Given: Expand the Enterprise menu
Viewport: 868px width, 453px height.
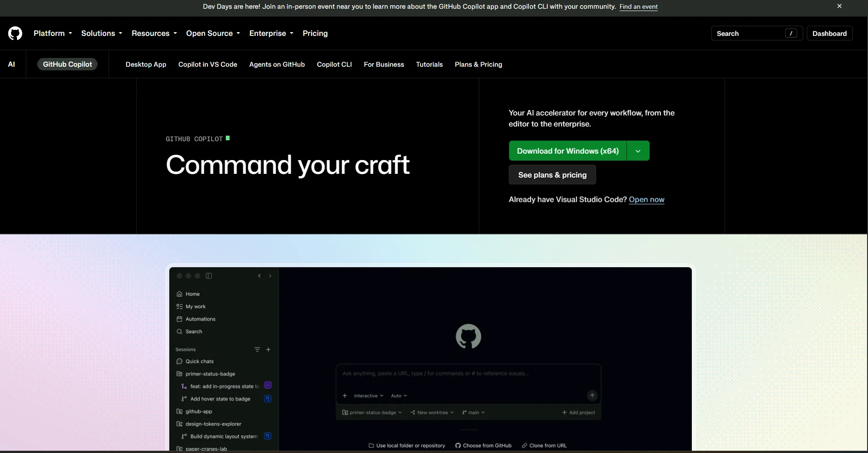Looking at the screenshot, I should (271, 33).
